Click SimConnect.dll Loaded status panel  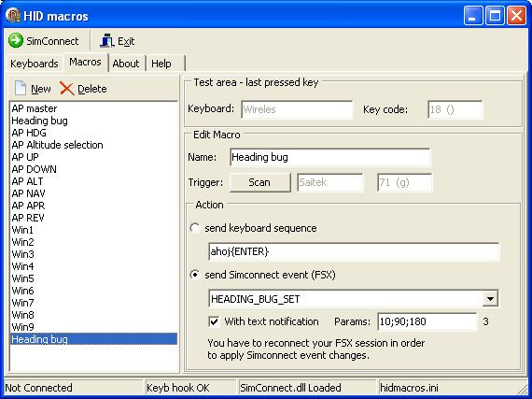307,388
